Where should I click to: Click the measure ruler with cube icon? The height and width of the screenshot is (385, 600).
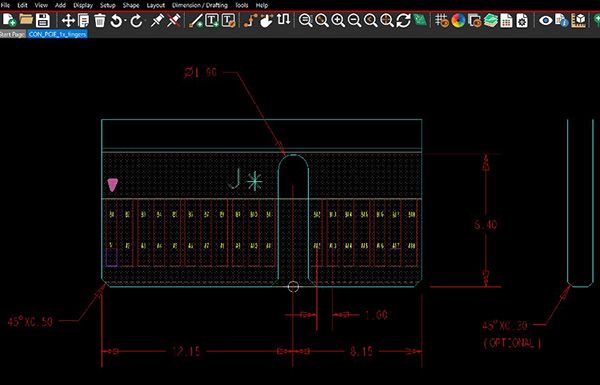coord(578,20)
